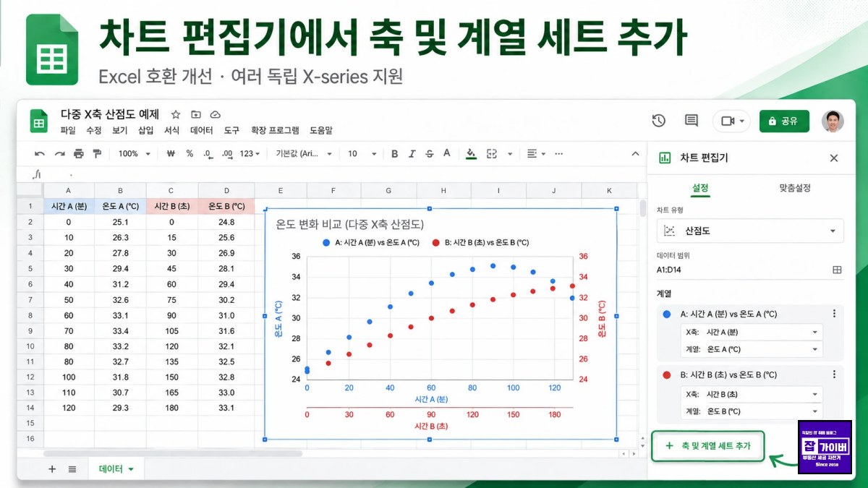
Task: Open the toolbar three-dot more options
Action: [560, 154]
